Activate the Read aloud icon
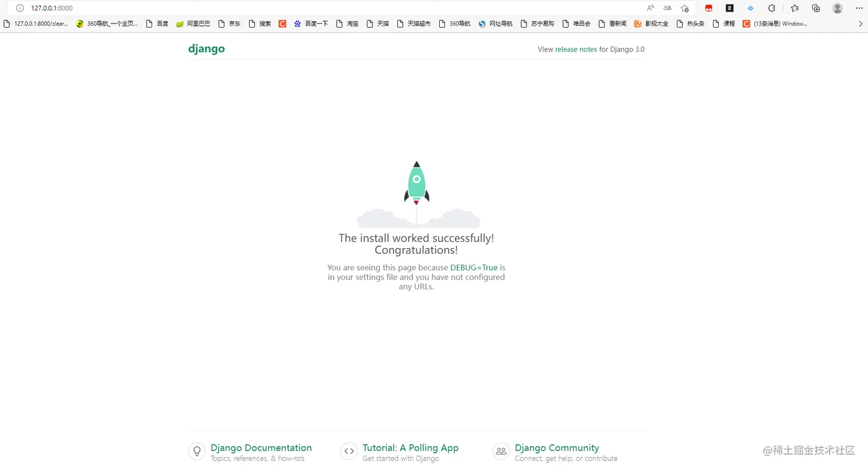This screenshot has width=868, height=469. 650,8
